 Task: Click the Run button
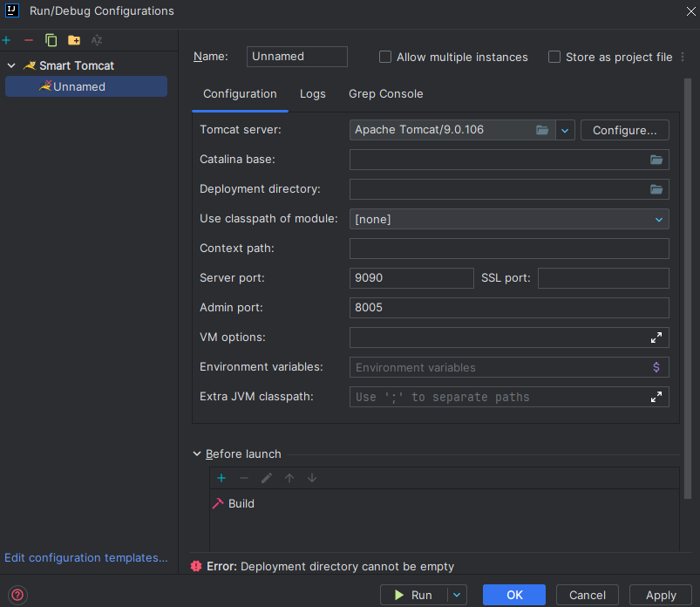click(413, 595)
